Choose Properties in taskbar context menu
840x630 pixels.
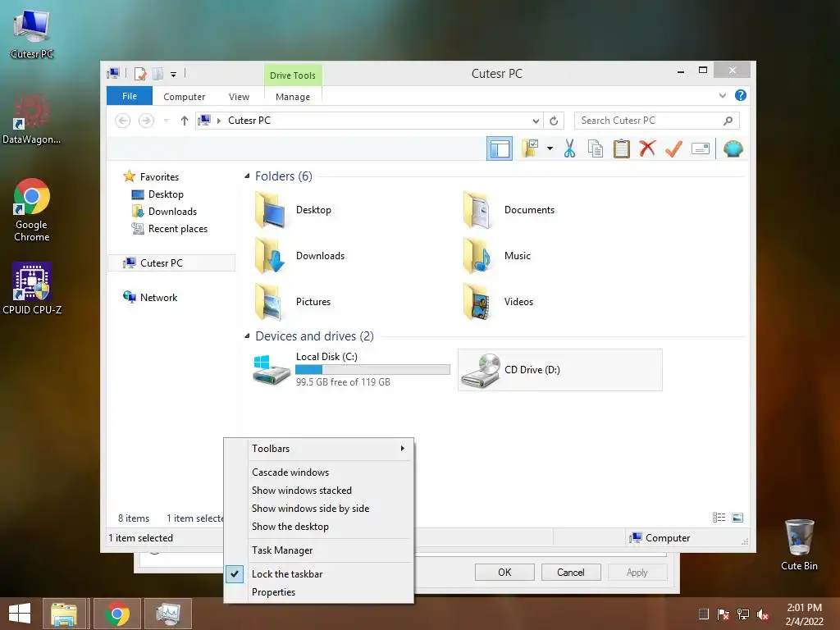click(319, 592)
